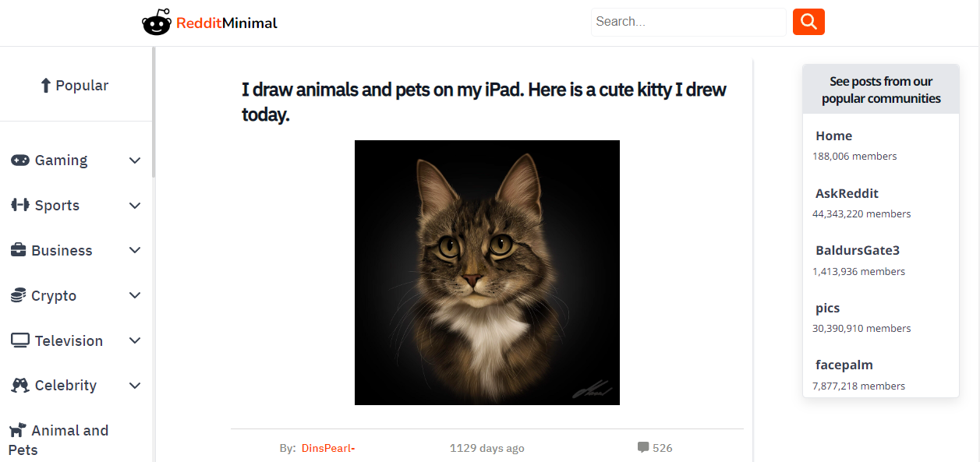Expand the Crypto category chevron
980x462 pixels.
(135, 296)
